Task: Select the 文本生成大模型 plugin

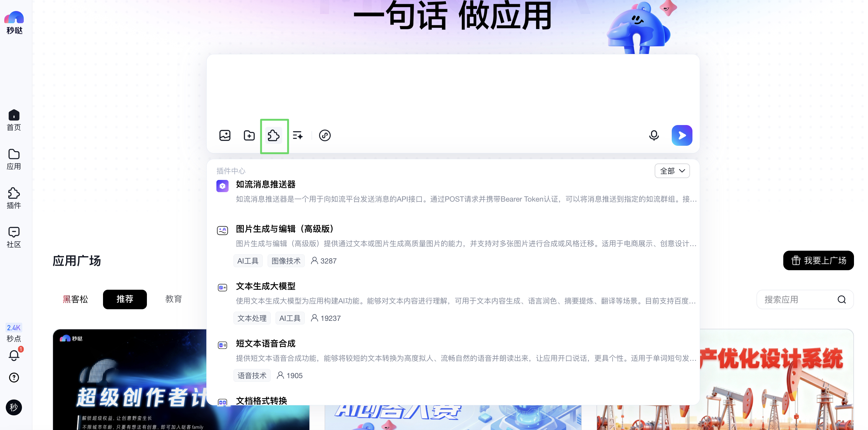Action: (x=265, y=286)
